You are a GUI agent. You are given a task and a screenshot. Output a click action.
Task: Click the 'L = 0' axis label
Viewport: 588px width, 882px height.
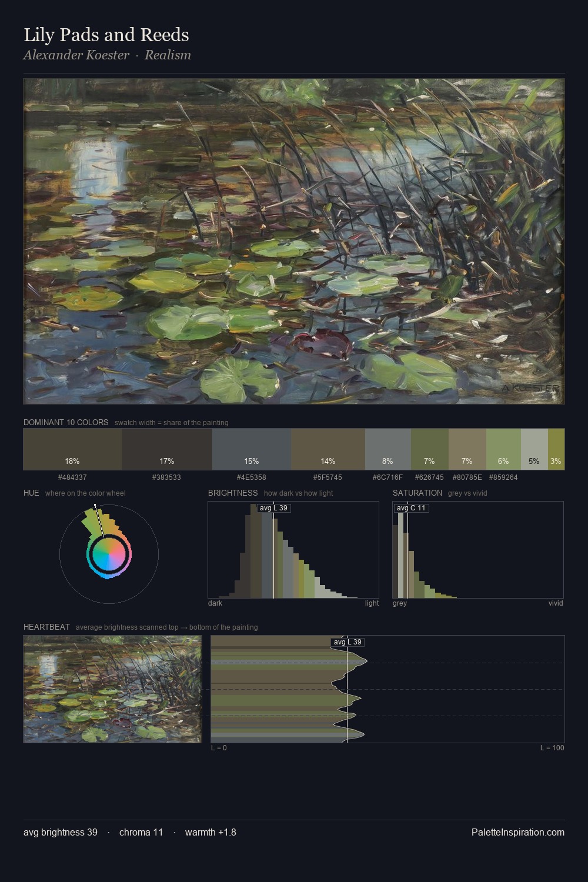219,748
